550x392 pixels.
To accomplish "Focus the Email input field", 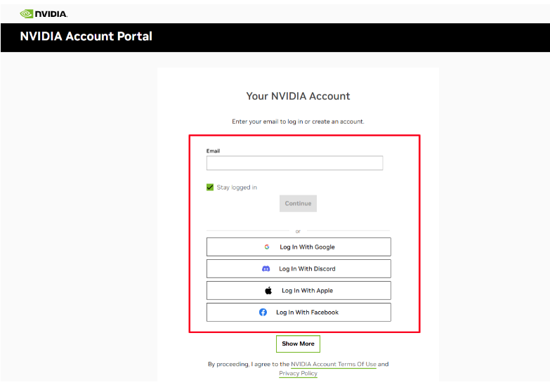I will 294,163.
